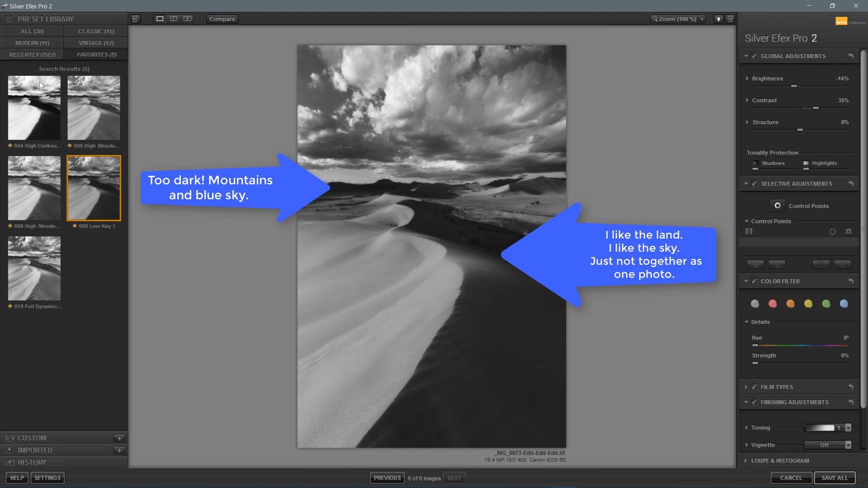Open the HISTORY panel
The height and width of the screenshot is (488, 868).
click(x=64, y=462)
